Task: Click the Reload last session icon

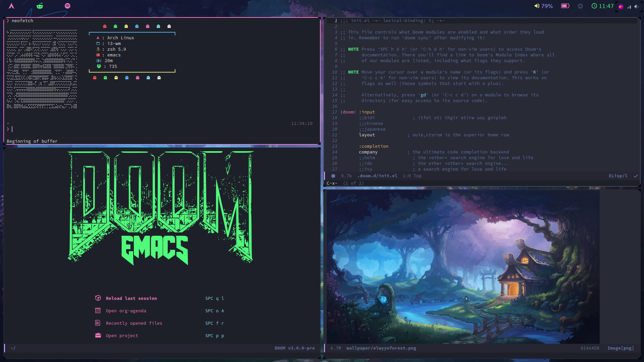Action: pyautogui.click(x=98, y=298)
